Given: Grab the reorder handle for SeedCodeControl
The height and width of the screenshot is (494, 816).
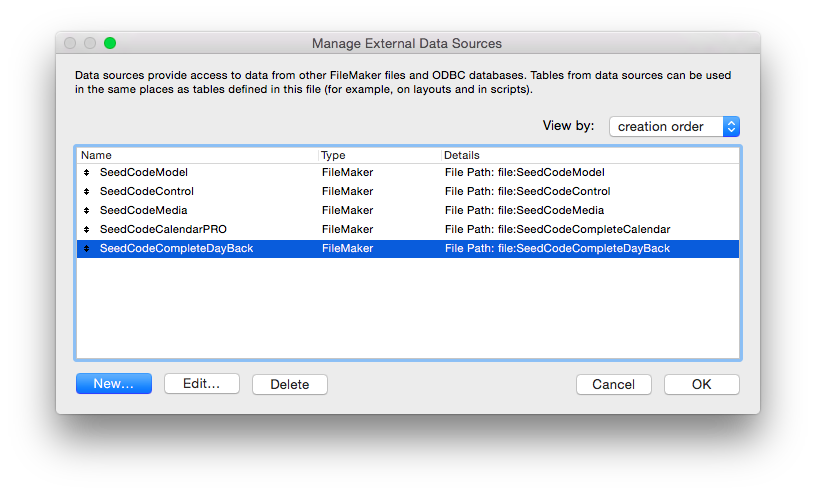Looking at the screenshot, I should pyautogui.click(x=86, y=191).
